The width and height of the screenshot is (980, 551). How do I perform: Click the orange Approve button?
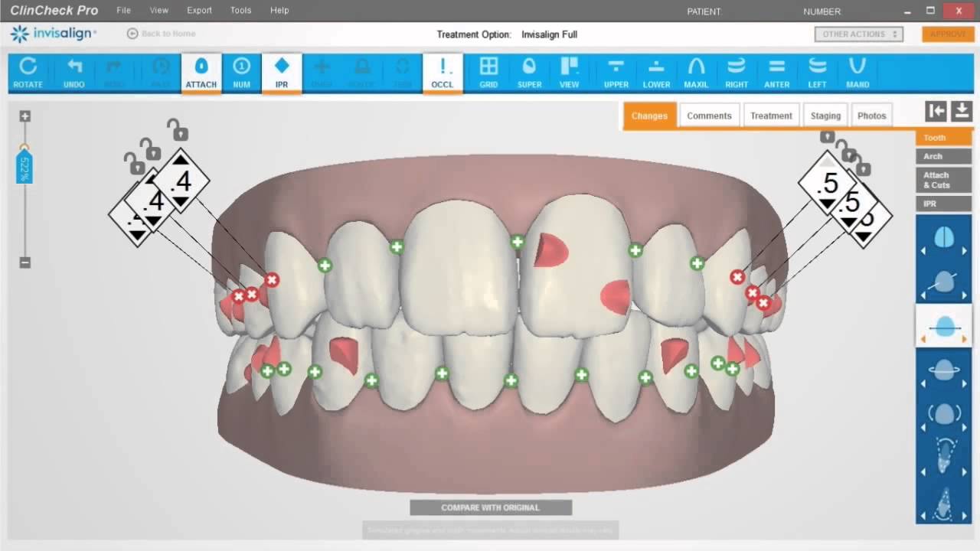pos(948,34)
